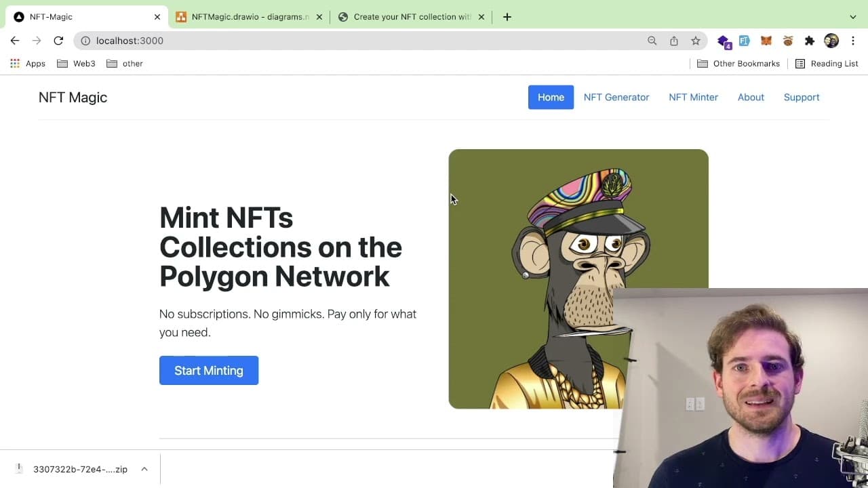This screenshot has width=868, height=488.
Task: Go to the NFT Generator page
Action: coord(616,98)
